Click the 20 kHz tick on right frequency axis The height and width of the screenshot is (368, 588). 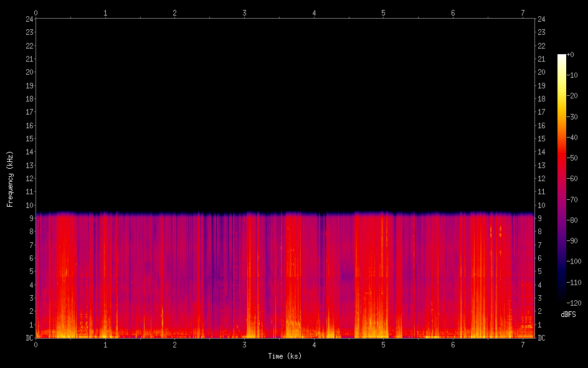pyautogui.click(x=542, y=72)
